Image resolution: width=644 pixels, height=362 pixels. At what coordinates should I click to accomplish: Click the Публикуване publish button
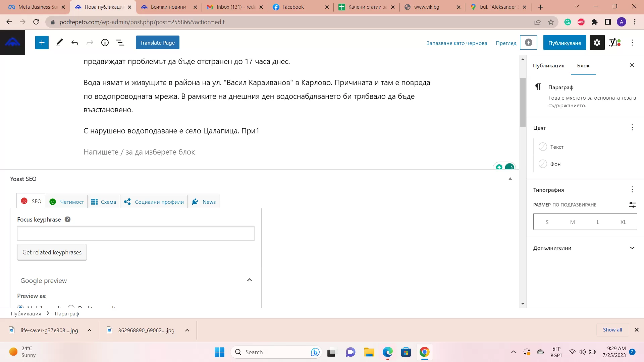tap(565, 43)
